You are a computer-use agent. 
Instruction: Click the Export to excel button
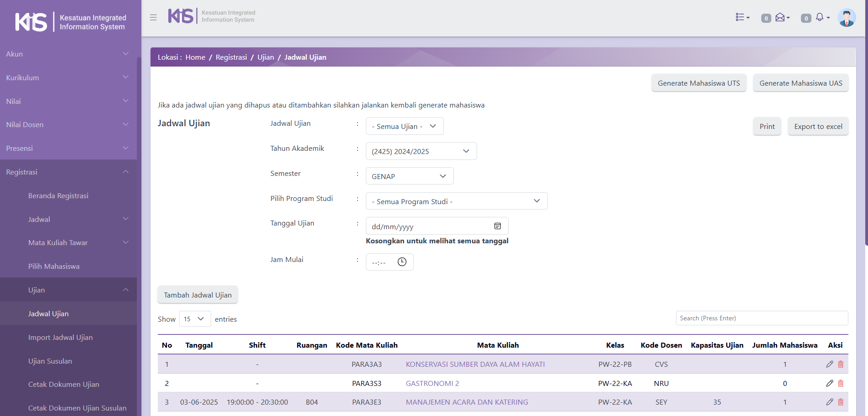[x=818, y=126]
